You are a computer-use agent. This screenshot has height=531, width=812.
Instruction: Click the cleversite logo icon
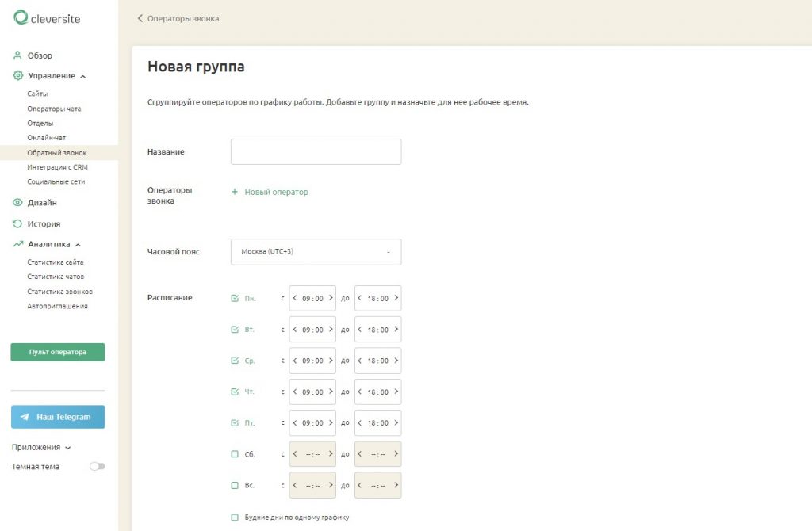21,17
